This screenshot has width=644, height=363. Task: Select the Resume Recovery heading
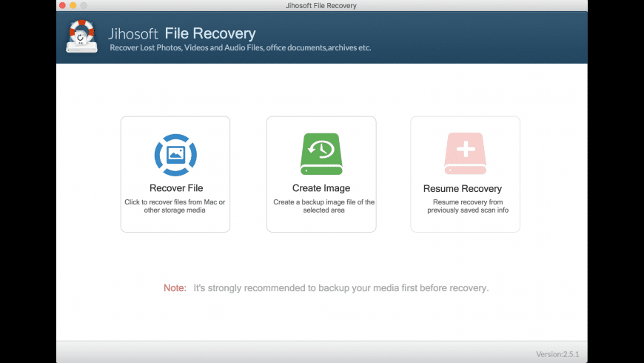(x=463, y=188)
